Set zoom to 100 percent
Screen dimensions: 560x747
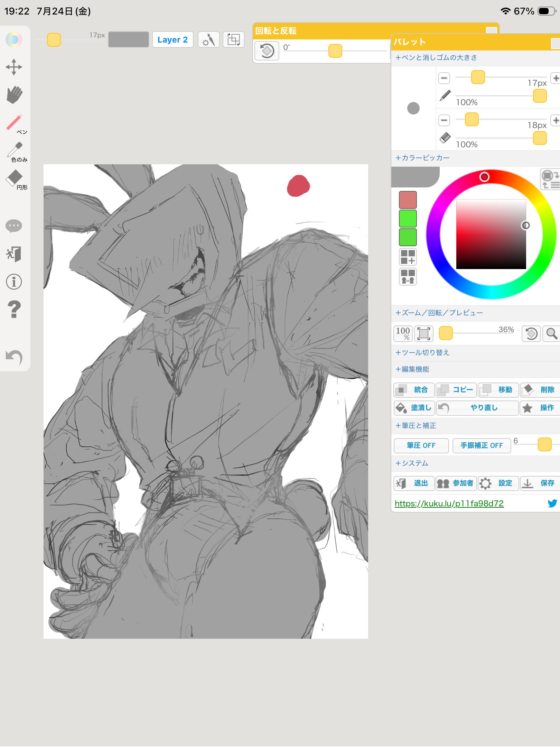pos(403,333)
